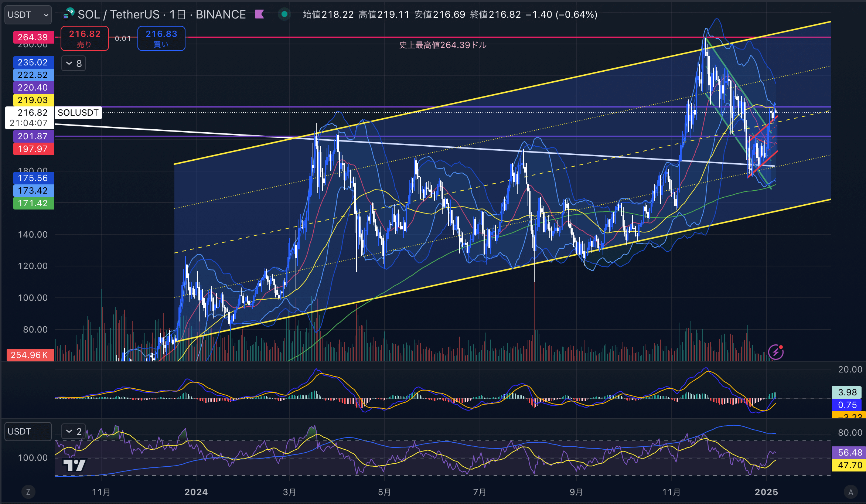The image size is (866, 504).
Task: Click the SOL coin logo icon
Action: (x=69, y=14)
